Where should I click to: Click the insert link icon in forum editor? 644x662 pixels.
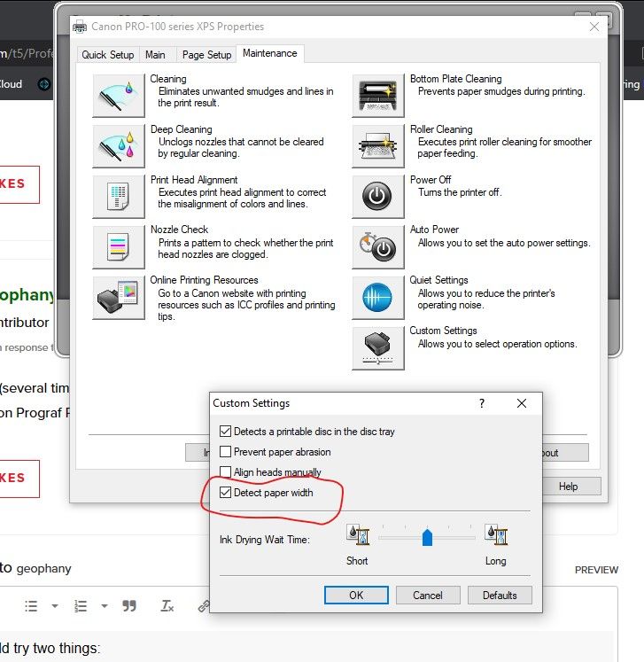204,606
